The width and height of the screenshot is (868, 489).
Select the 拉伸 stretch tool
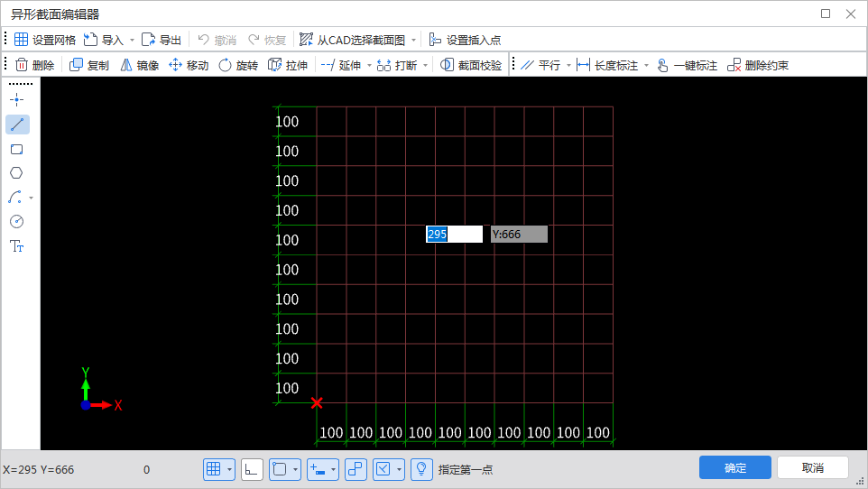(288, 65)
